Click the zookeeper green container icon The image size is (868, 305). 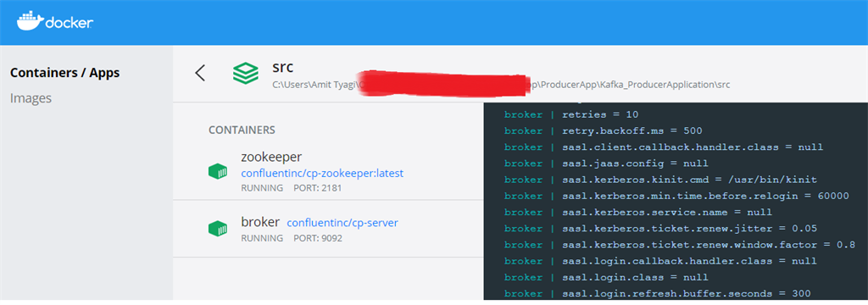[x=218, y=172]
